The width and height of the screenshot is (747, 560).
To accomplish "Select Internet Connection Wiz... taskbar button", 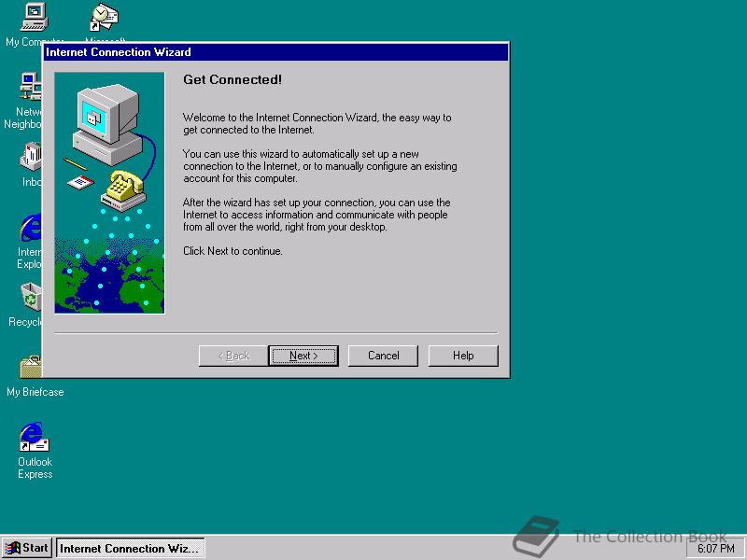I will (131, 548).
